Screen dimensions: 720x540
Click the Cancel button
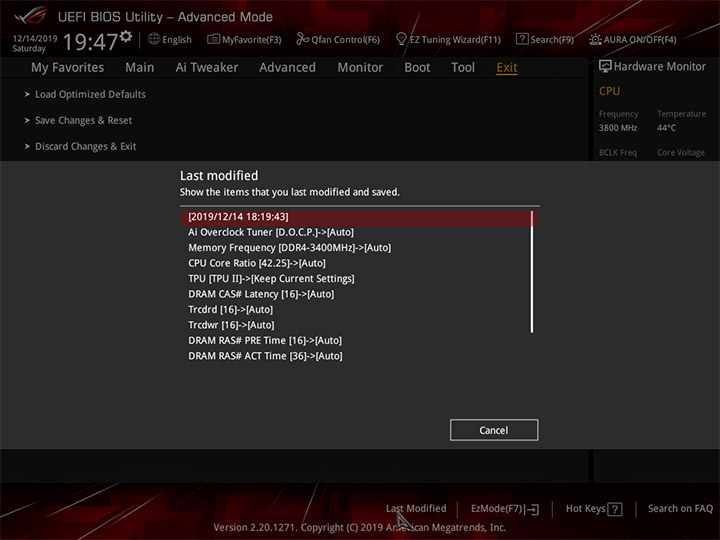[494, 430]
